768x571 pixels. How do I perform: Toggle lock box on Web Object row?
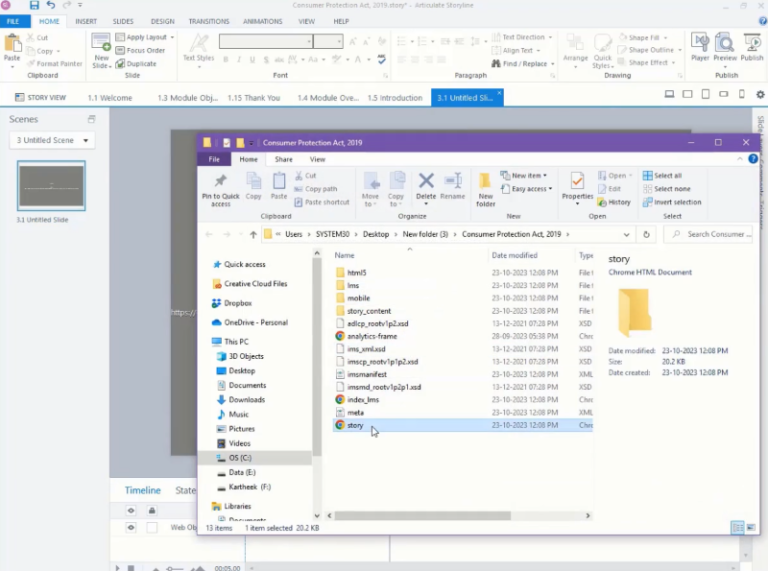[152, 527]
